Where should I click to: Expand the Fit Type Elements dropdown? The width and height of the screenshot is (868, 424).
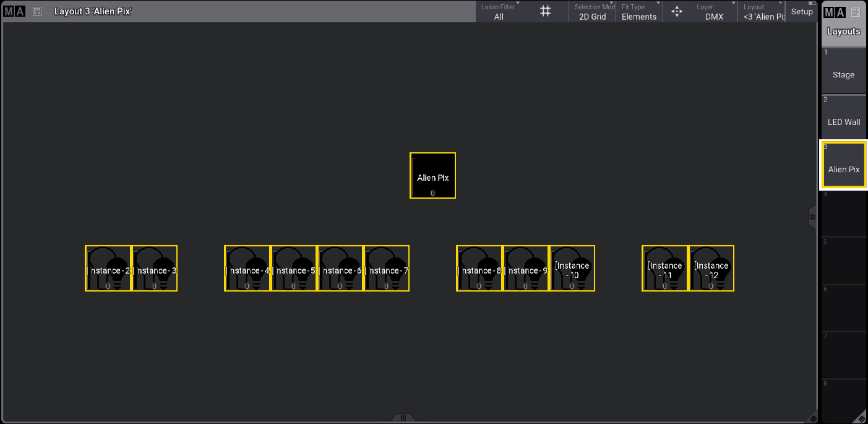[638, 12]
